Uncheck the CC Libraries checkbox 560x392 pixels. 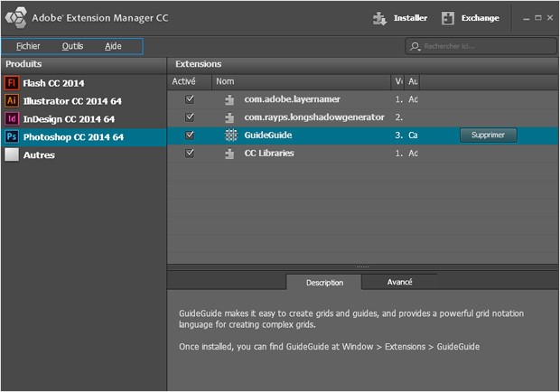pos(190,154)
